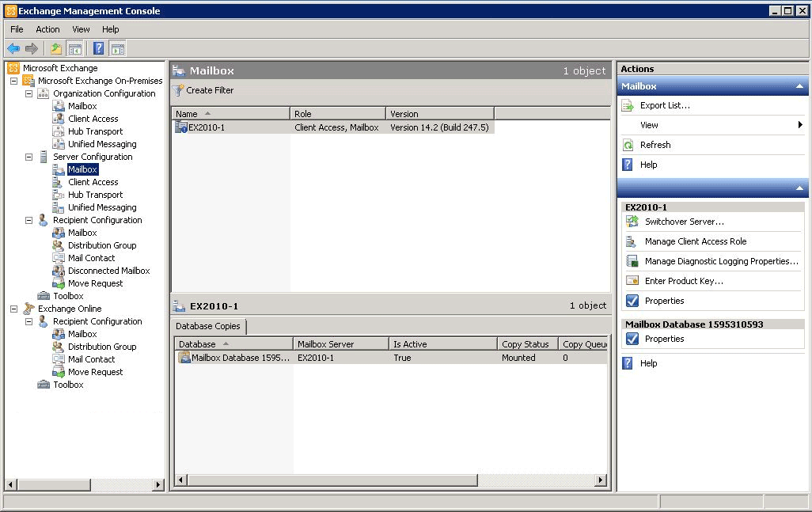
Task: Open the Action menu
Action: [x=47, y=28]
